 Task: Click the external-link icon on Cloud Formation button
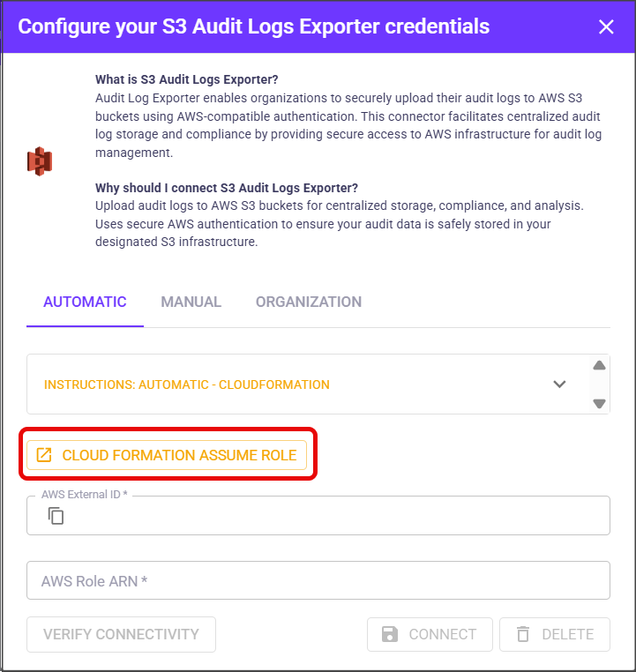43,455
